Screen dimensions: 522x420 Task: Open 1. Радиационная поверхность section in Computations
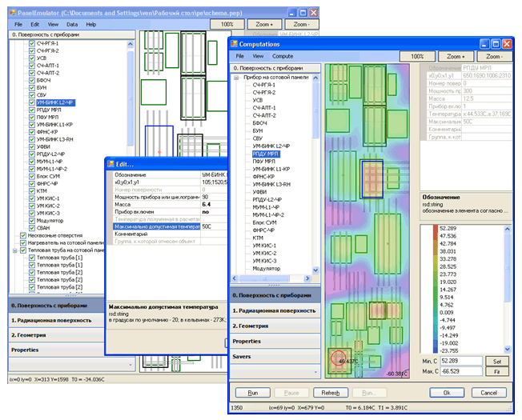pos(275,310)
